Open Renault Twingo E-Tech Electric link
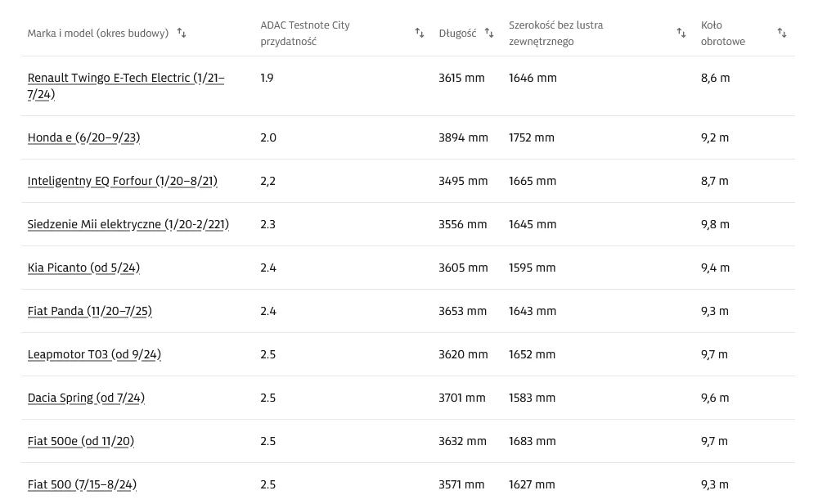818x504 pixels. pos(125,79)
